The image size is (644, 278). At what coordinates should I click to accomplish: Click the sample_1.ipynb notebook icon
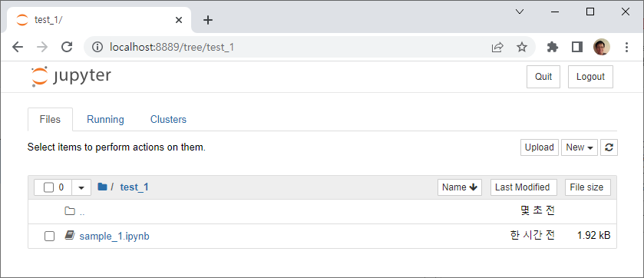click(70, 236)
